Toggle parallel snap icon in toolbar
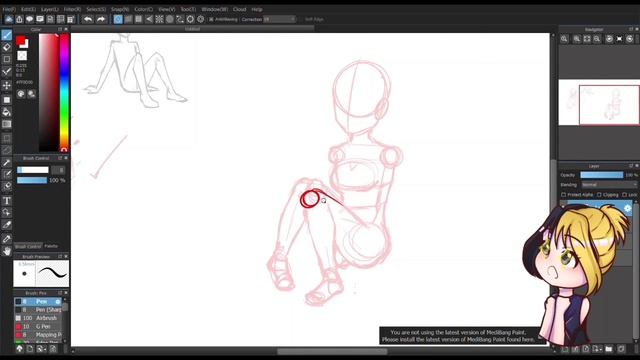This screenshot has height=360, width=640. 128,19
